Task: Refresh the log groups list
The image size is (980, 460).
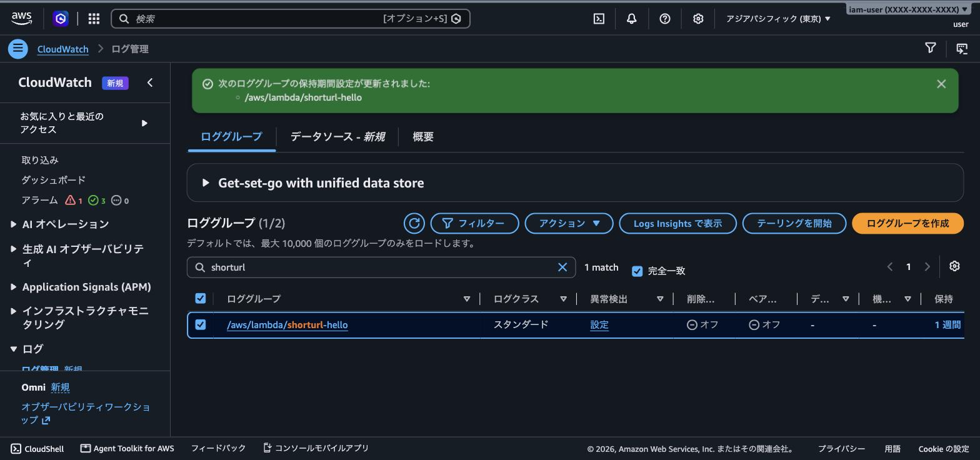Action: (414, 223)
